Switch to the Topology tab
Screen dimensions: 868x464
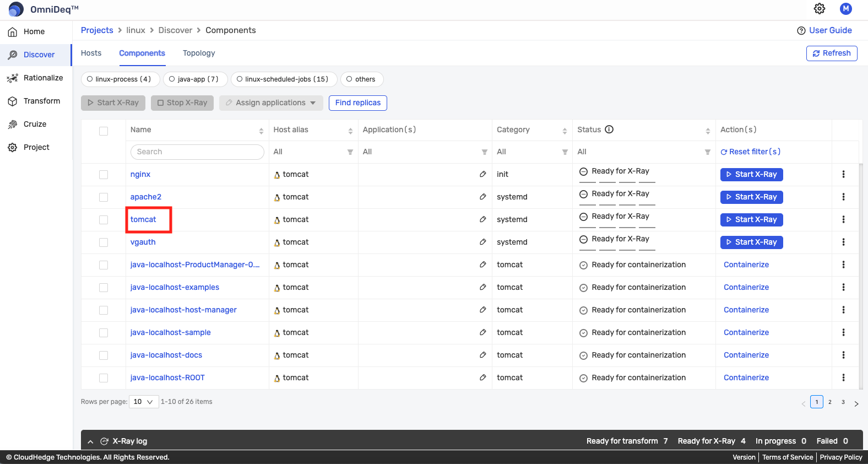point(199,53)
